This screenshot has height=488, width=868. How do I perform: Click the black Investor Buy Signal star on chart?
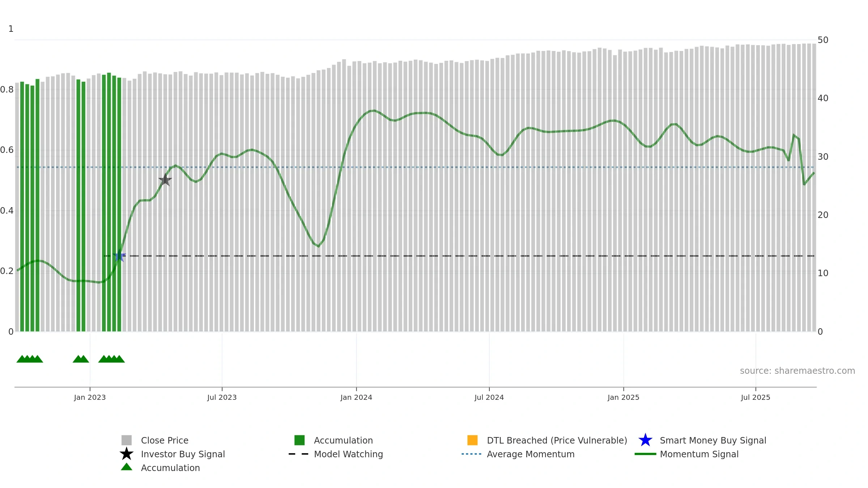pyautogui.click(x=165, y=180)
